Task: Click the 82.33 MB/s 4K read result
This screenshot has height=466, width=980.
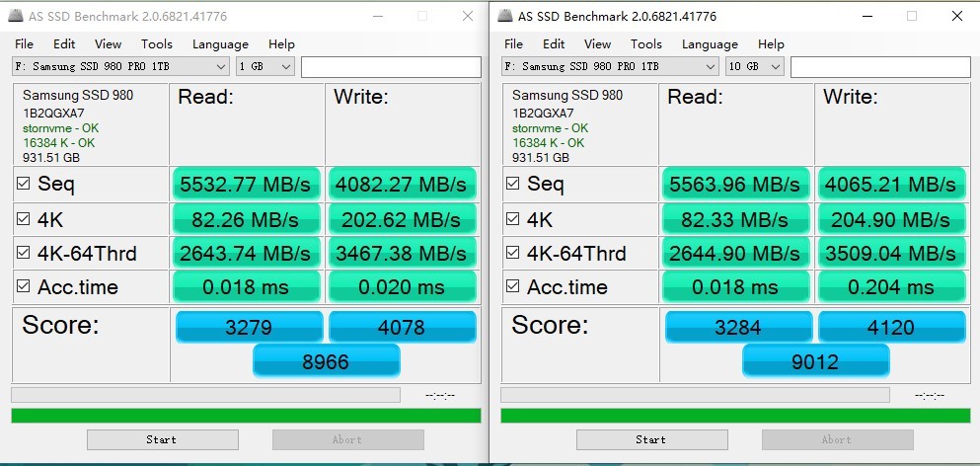Action: [x=735, y=219]
